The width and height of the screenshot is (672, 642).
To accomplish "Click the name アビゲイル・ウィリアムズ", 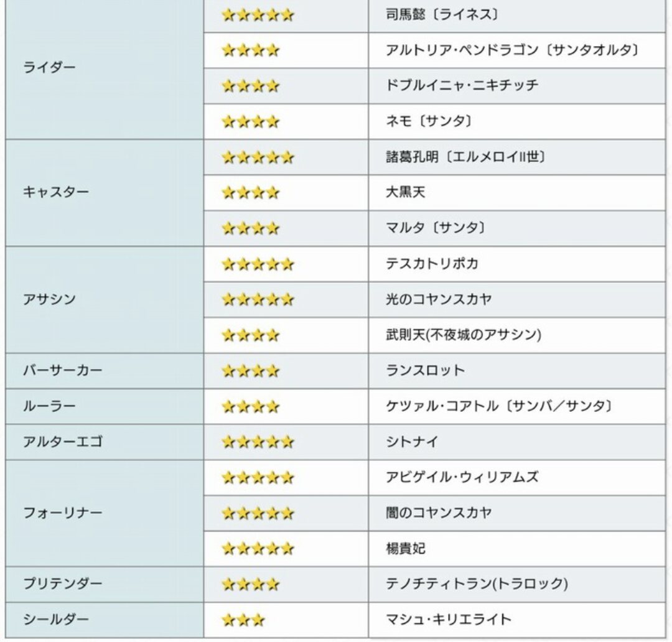I will click(462, 478).
